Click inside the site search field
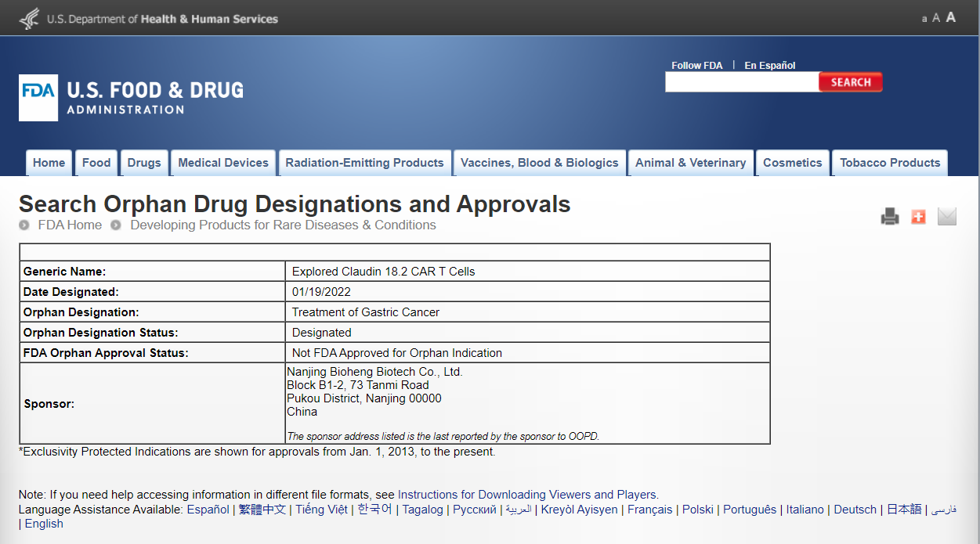This screenshot has height=544, width=980. (x=741, y=82)
